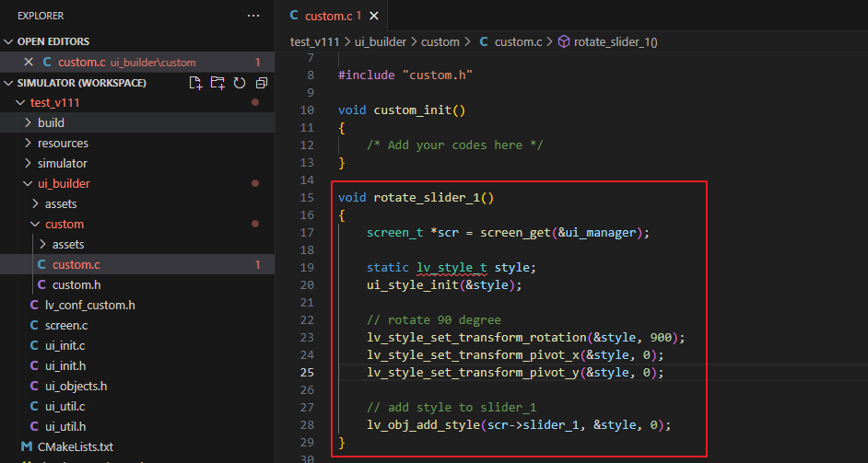Viewport: 868px width, 463px height.
Task: Collapse all folders in explorer
Action: pos(262,83)
